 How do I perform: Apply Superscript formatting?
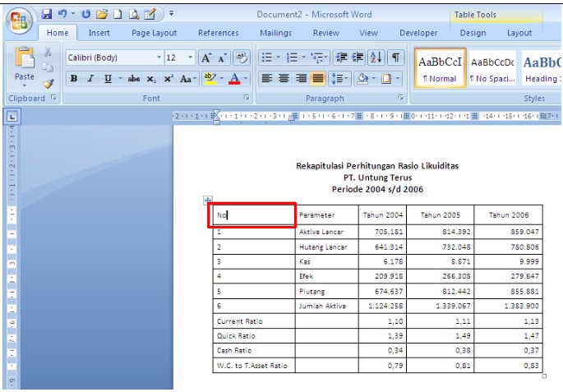pyautogui.click(x=168, y=79)
